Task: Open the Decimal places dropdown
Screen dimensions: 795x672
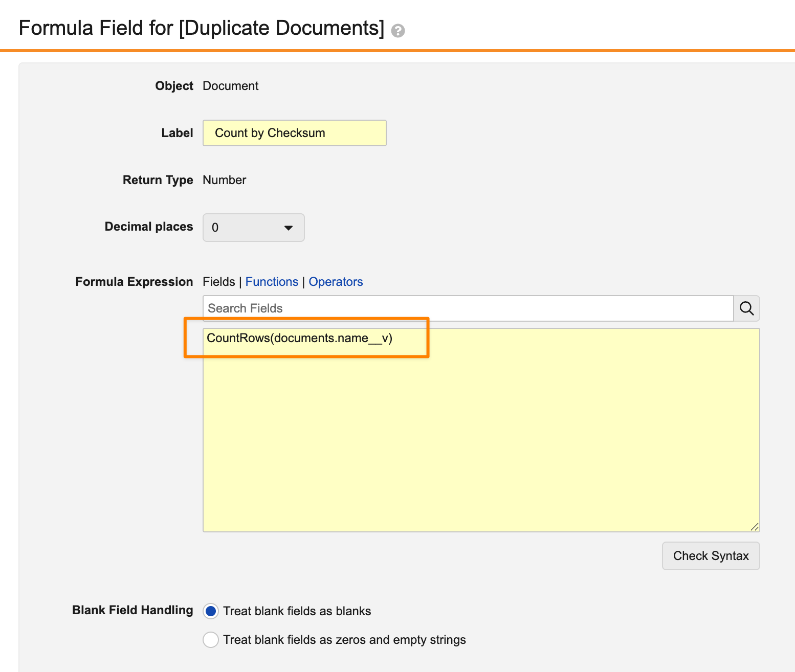Action: coord(253,228)
